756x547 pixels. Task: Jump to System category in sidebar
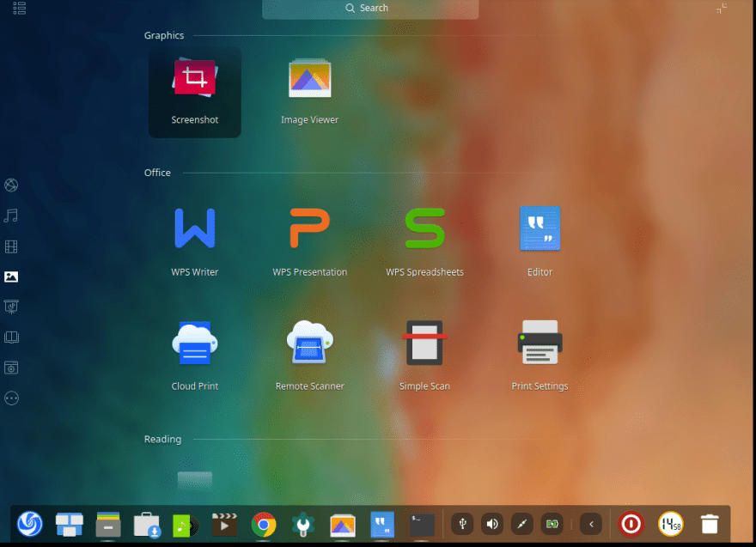coord(11,368)
